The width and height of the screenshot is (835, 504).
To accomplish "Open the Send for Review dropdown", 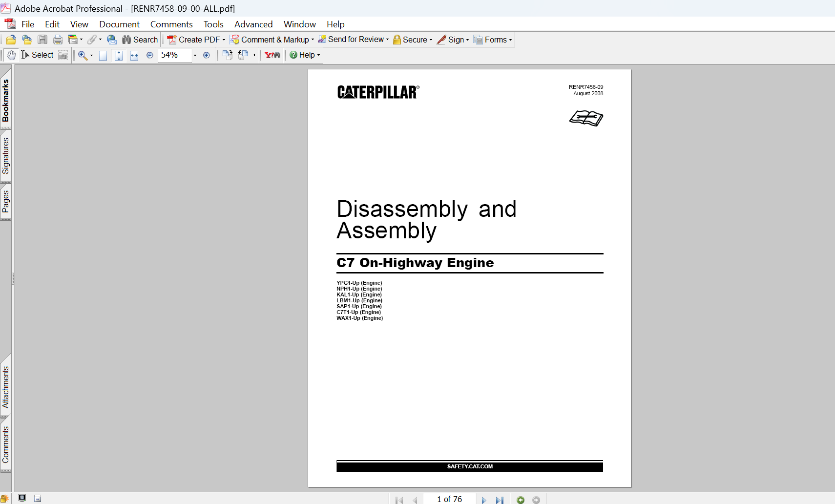I will click(x=354, y=40).
